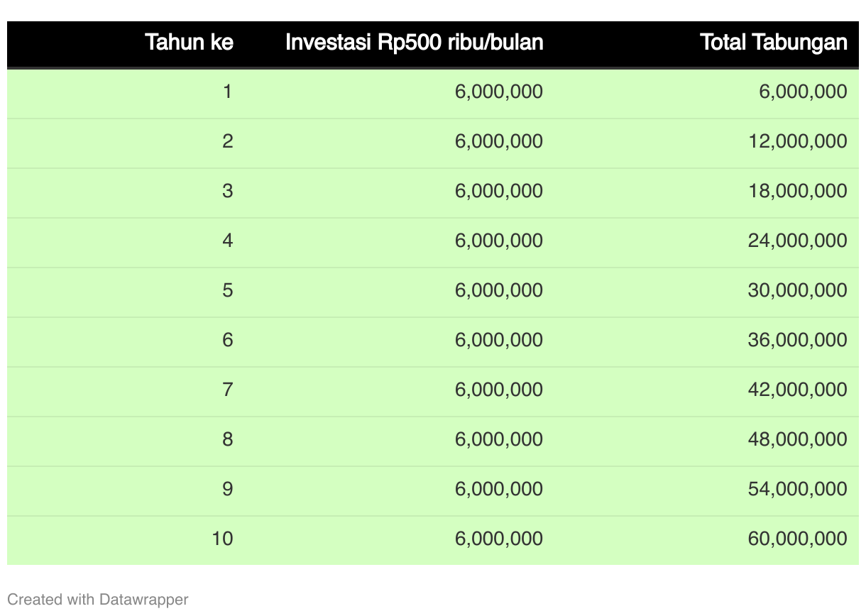Click the 60,000,000 total cell
This screenshot has height=616, width=866.
(797, 539)
